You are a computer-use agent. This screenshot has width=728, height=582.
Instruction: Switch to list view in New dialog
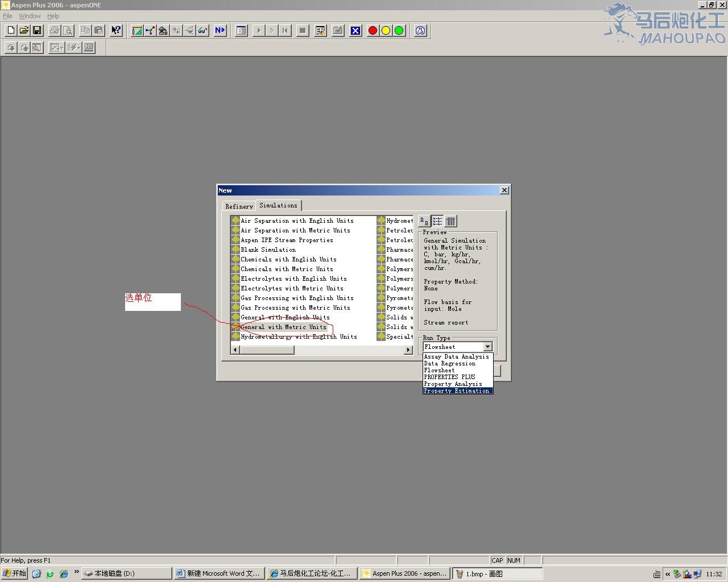(437, 221)
